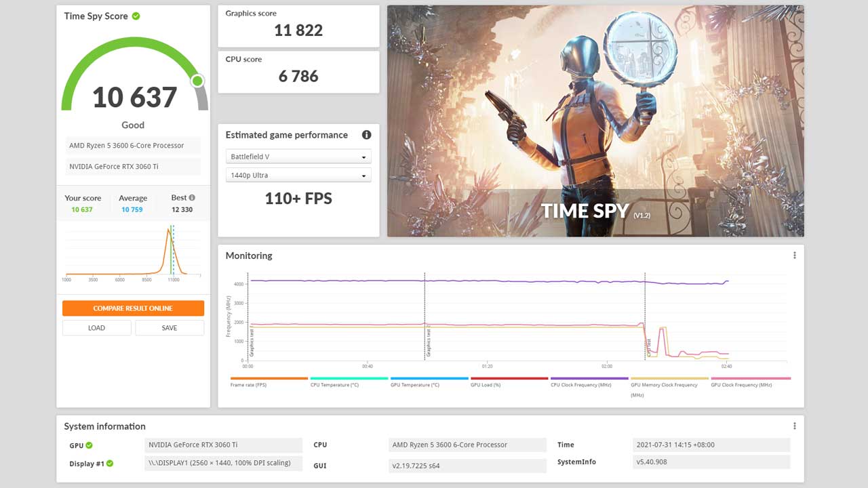
Task: Click the Average score value 10 759
Action: [132, 209]
